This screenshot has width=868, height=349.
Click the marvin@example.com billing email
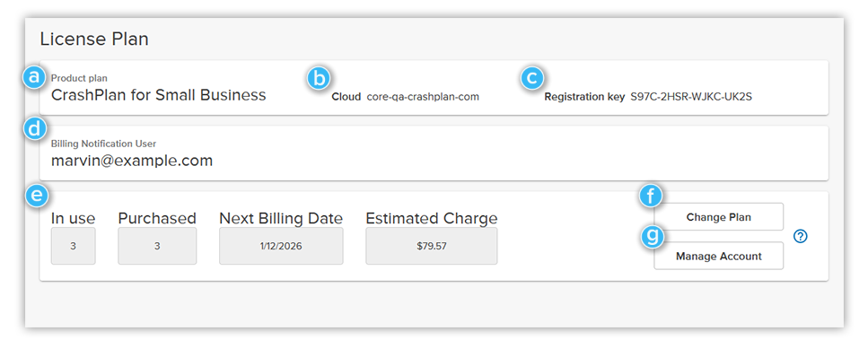pyautogui.click(x=132, y=161)
